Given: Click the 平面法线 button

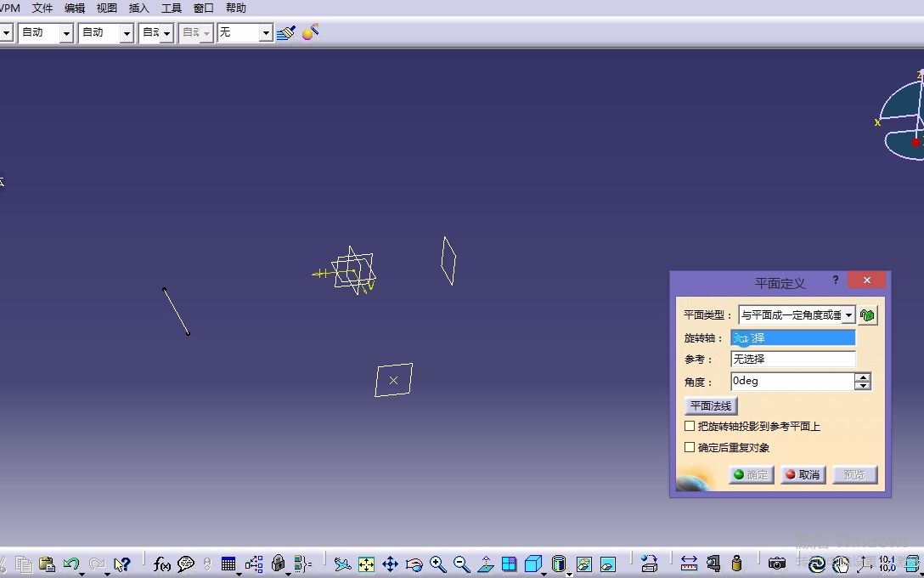Looking at the screenshot, I should [711, 405].
